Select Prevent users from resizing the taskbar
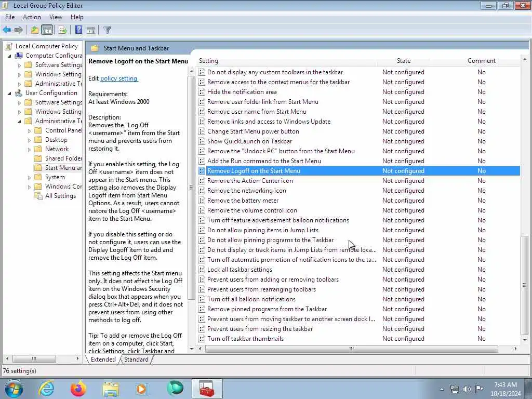The image size is (532, 399). coord(358,329)
